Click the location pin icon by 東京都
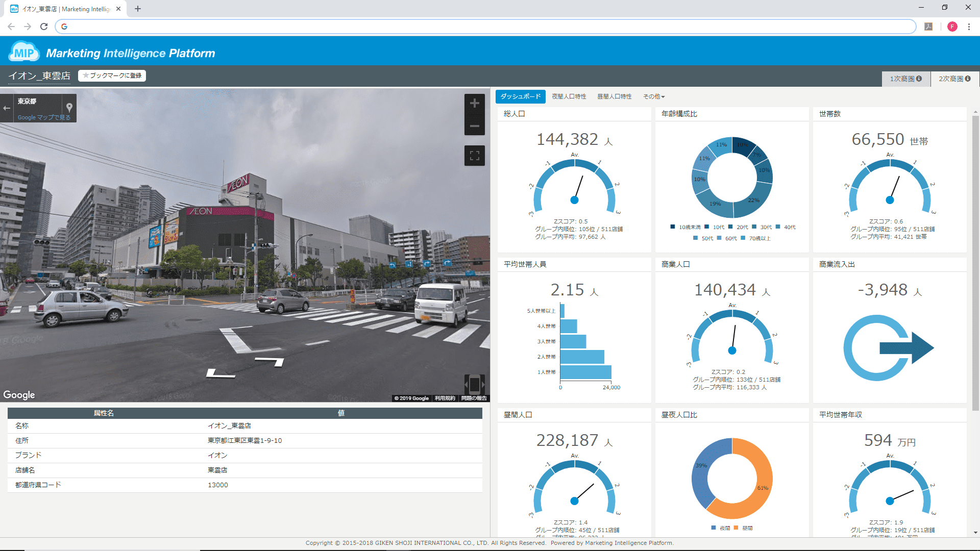 (69, 107)
